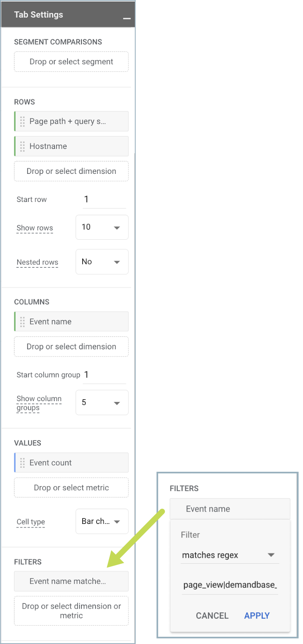This screenshot has width=303, height=644.
Task: Click the drag handle on Hostname row
Action: (22, 146)
